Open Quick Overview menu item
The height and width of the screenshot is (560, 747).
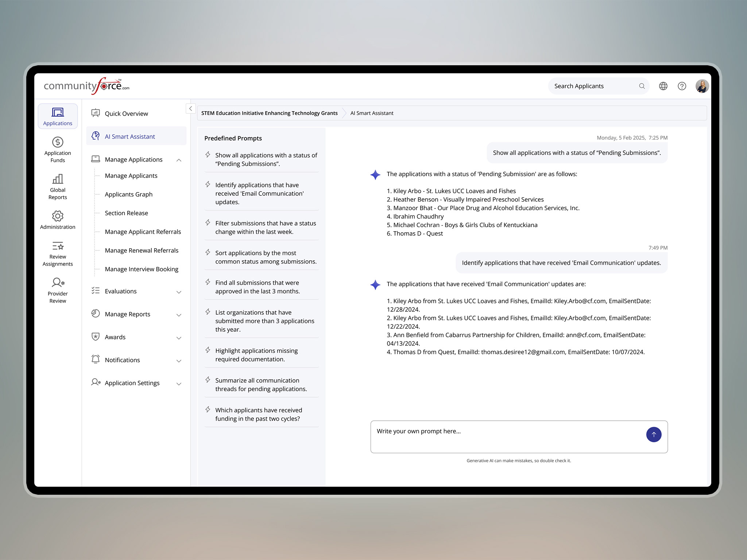[126, 113]
